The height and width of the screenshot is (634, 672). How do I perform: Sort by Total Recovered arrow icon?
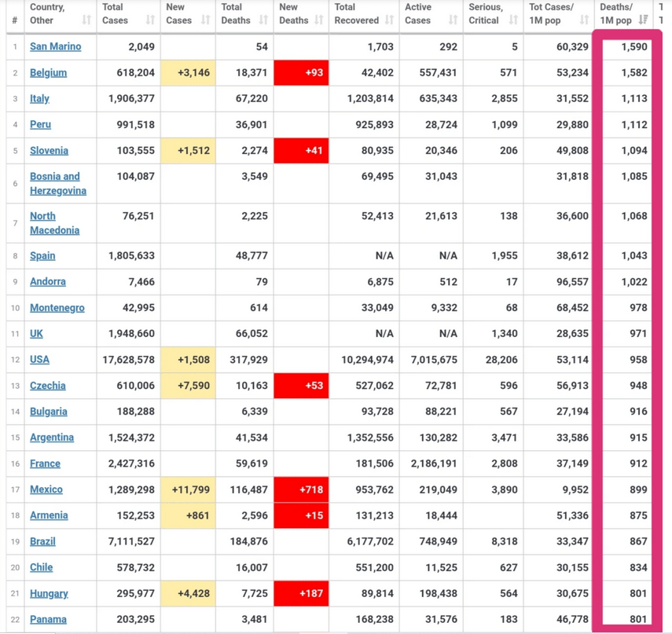coord(389,20)
